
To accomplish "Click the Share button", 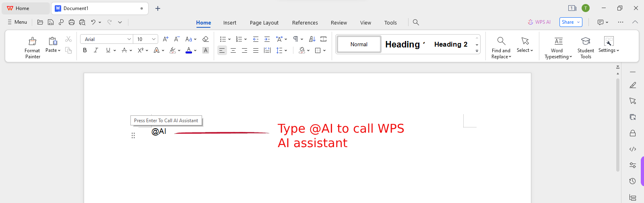I will coord(571,22).
